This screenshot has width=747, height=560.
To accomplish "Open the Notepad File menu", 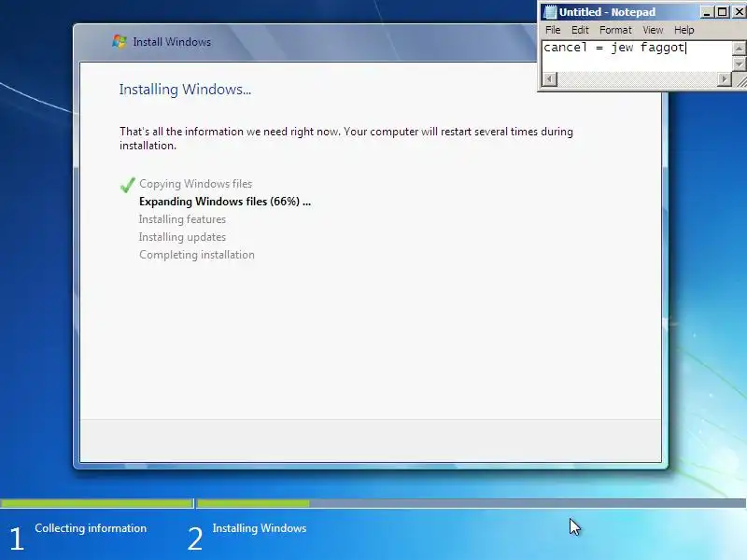I will click(x=553, y=30).
